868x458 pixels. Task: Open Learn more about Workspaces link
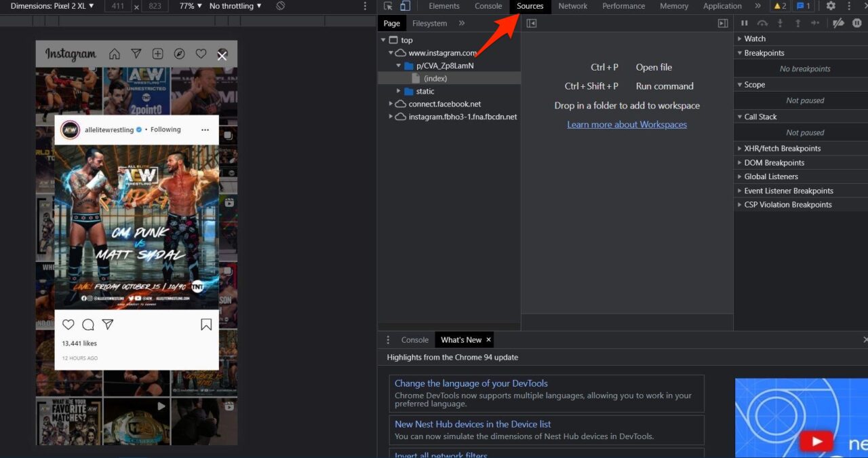[x=627, y=125]
